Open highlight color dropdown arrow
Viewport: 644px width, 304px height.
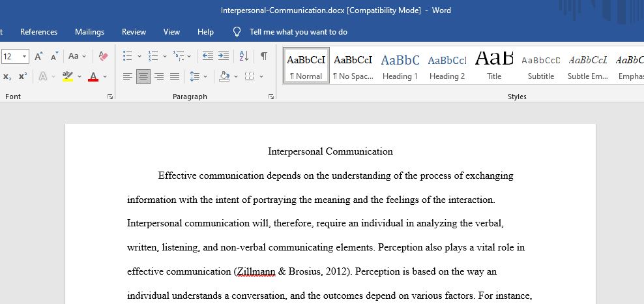point(80,77)
